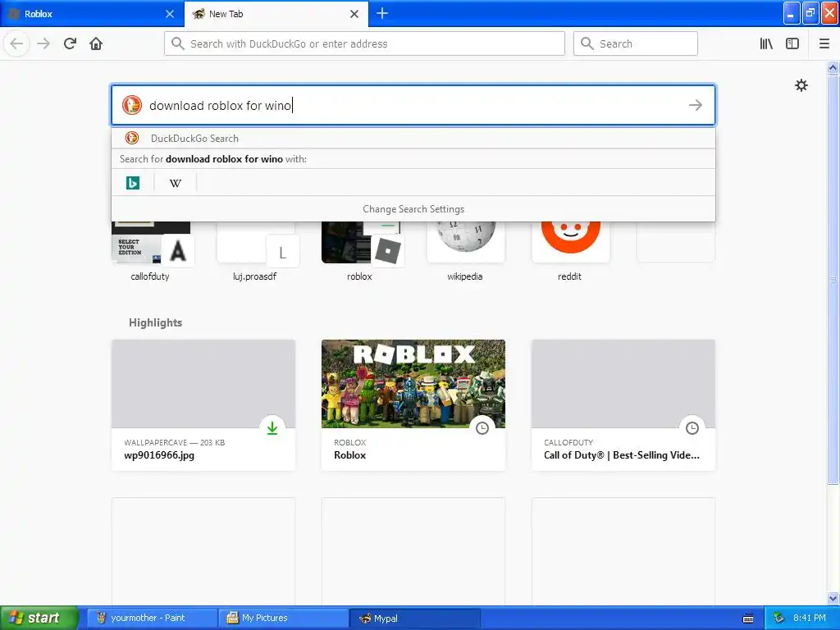Select DuckDuckGo Search suggestion row
This screenshot has height=630, width=840.
point(413,138)
